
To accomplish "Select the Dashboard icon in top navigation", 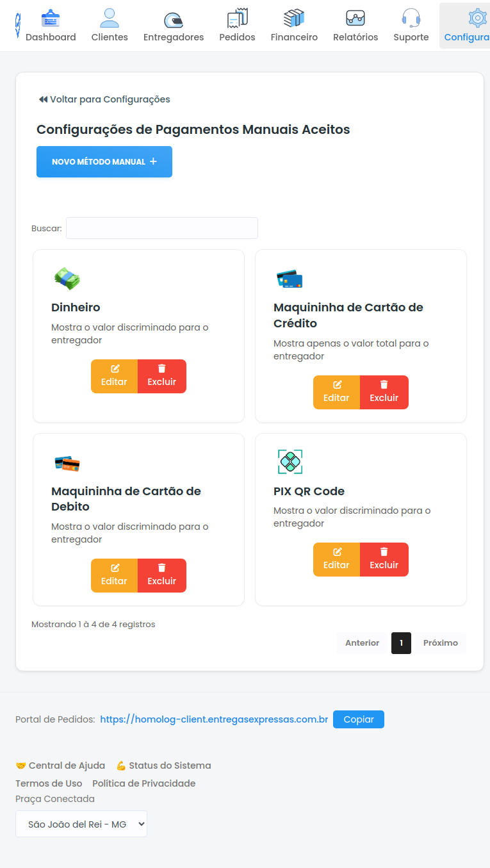I will (51, 17).
